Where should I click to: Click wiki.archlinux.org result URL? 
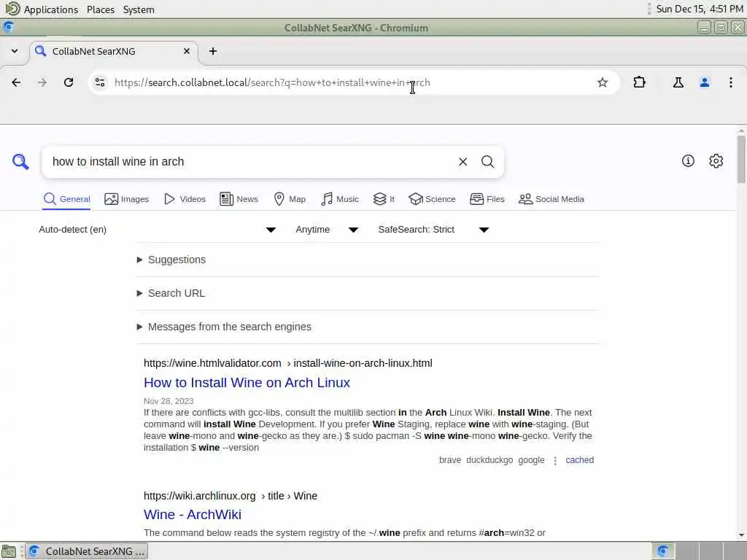pos(231,496)
